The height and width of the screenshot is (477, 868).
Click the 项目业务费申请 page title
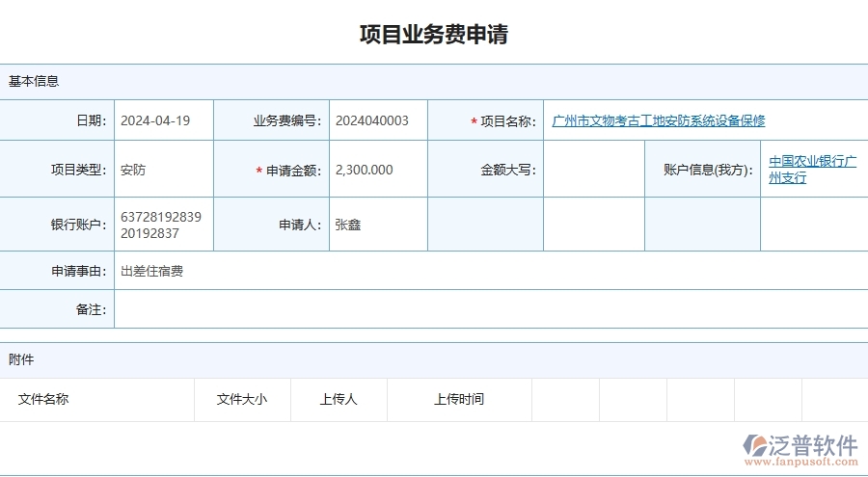[434, 35]
